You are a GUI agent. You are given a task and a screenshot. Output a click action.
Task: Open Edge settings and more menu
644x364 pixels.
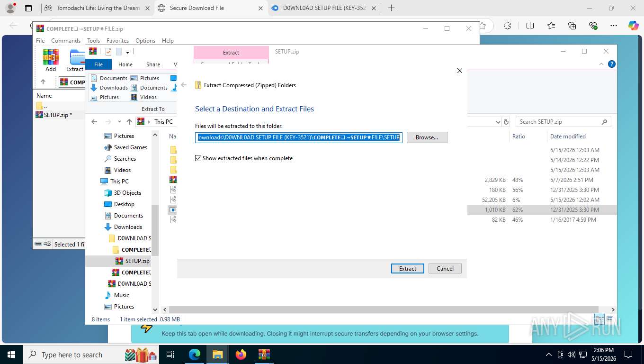click(614, 26)
